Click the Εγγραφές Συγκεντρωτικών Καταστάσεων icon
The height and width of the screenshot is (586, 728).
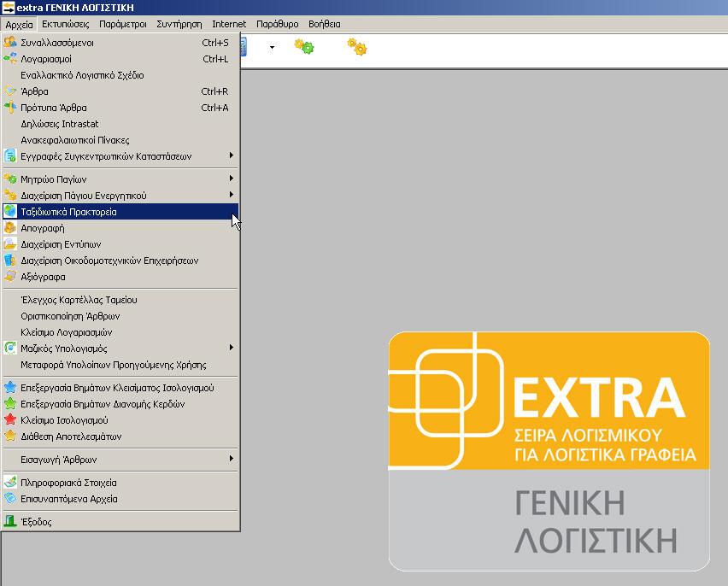click(x=10, y=156)
